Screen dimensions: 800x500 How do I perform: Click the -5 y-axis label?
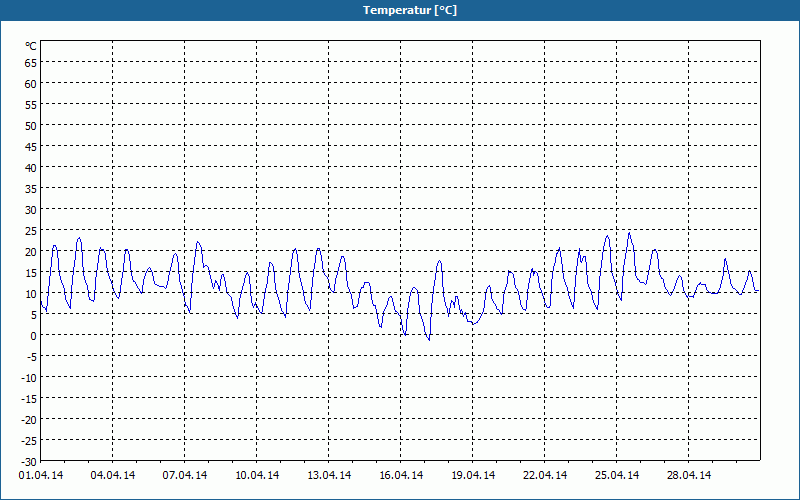coord(32,357)
